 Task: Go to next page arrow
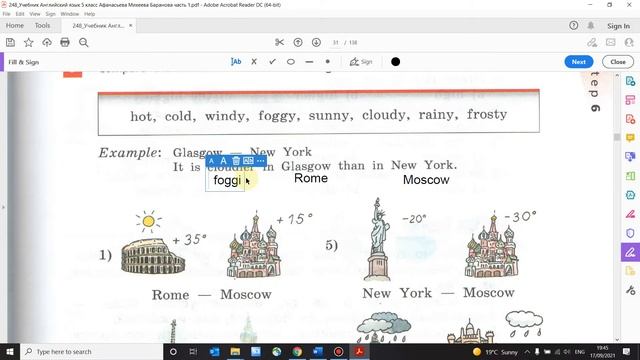[316, 42]
